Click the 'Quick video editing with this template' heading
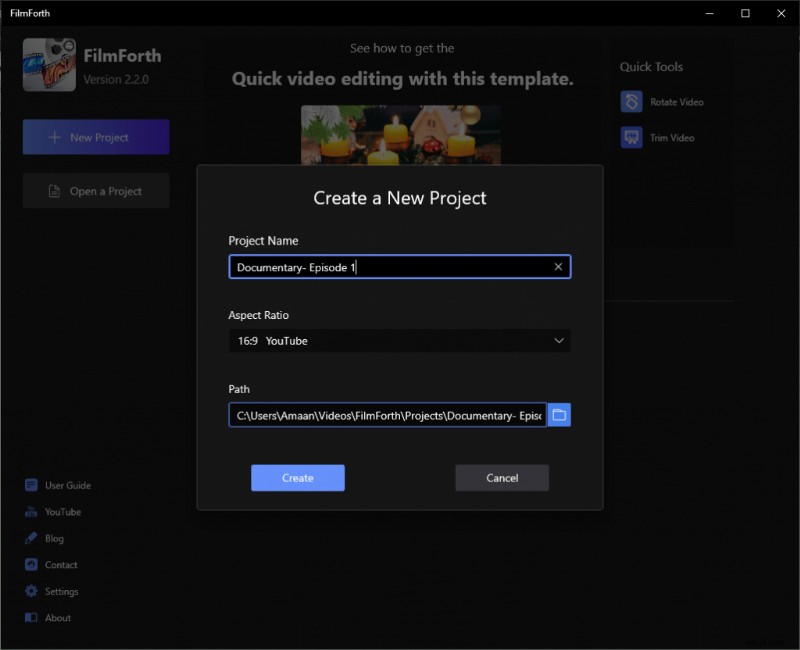This screenshot has height=650, width=800. pyautogui.click(x=403, y=78)
